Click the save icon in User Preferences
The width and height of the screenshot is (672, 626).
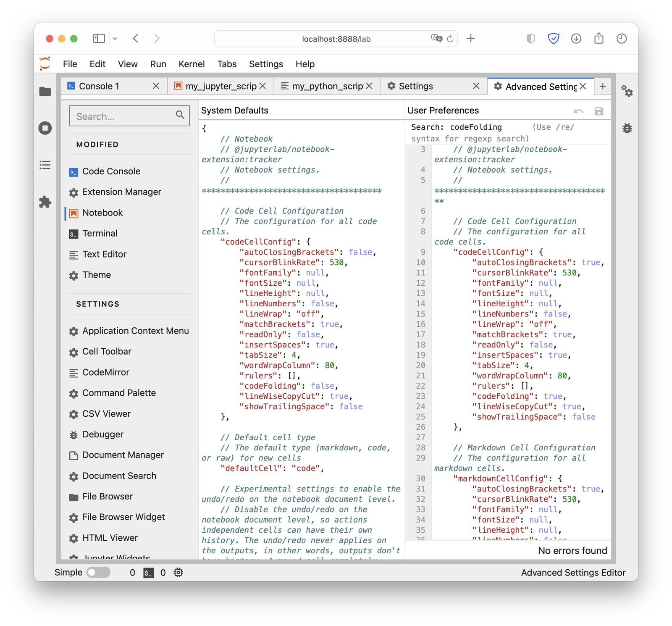click(599, 111)
